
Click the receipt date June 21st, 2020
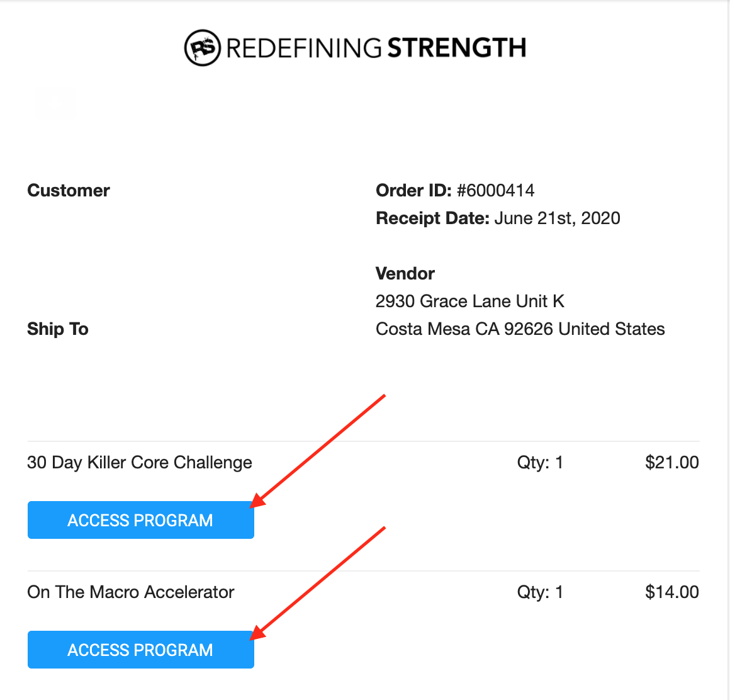tap(557, 218)
